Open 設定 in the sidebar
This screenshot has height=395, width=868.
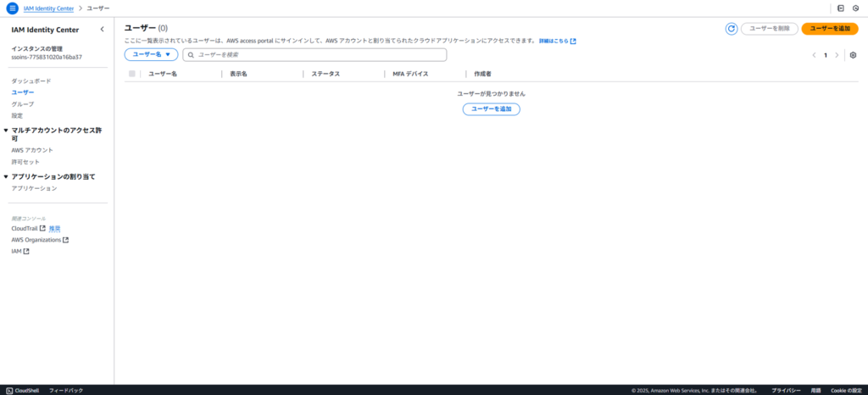(x=17, y=115)
